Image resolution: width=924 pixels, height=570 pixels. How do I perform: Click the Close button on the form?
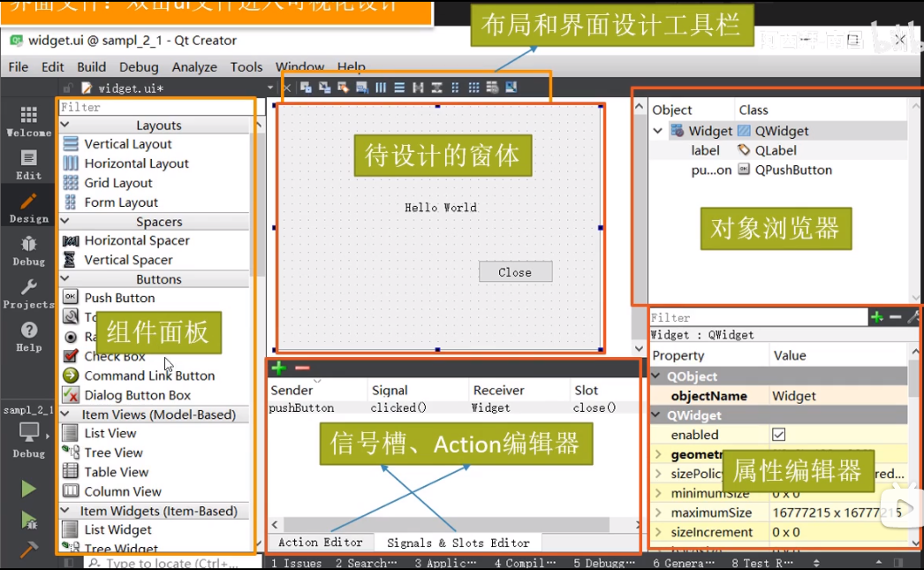pos(515,272)
